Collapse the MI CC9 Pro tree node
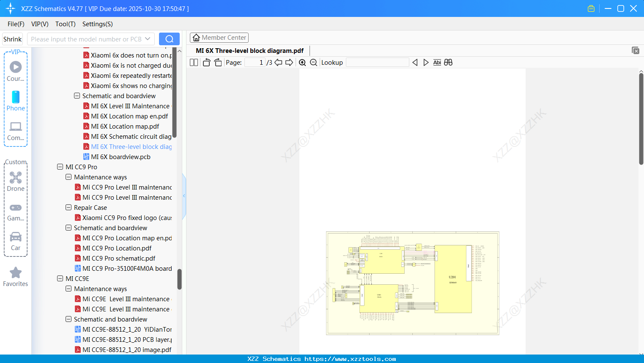This screenshot has height=363, width=644. pos(60,167)
